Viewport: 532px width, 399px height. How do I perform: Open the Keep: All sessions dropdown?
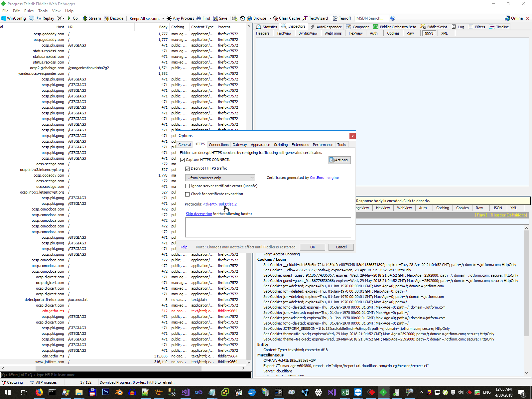[x=147, y=18]
